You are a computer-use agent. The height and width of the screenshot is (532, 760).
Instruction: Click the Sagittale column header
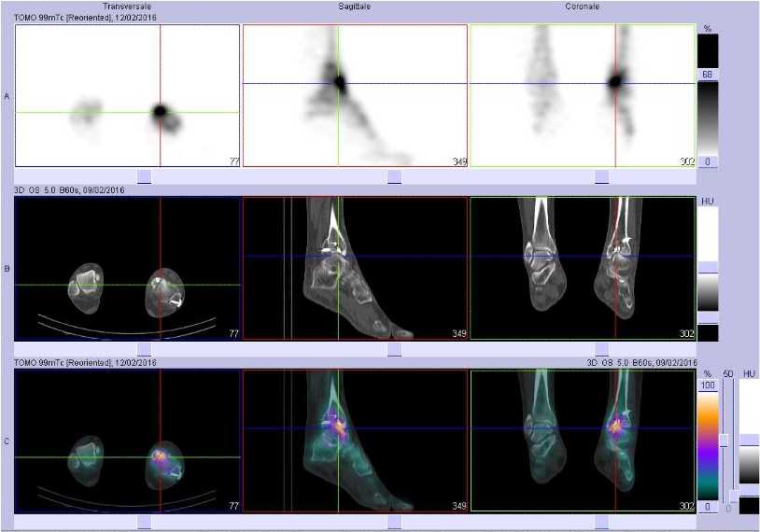pos(354,7)
